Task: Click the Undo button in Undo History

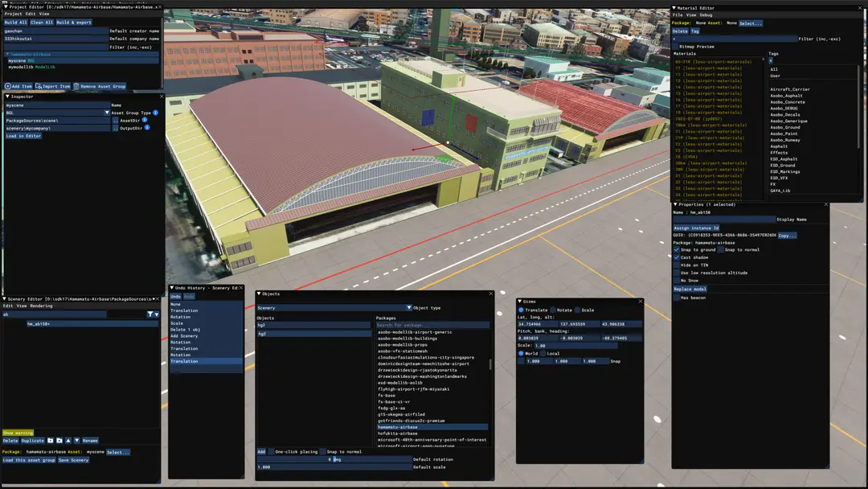Action: [175, 296]
